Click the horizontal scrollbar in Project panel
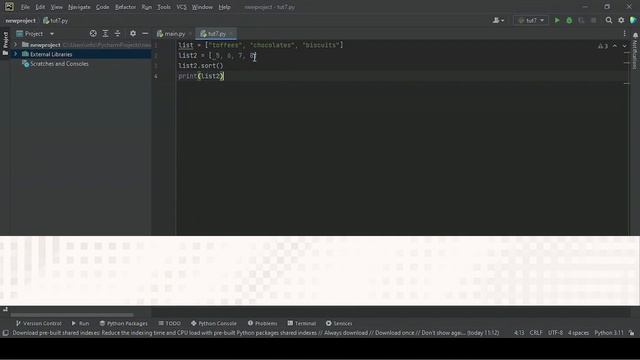 72,315
